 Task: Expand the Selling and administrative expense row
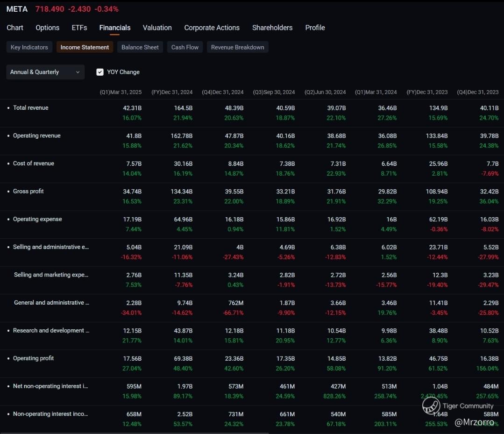pyautogui.click(x=8, y=247)
